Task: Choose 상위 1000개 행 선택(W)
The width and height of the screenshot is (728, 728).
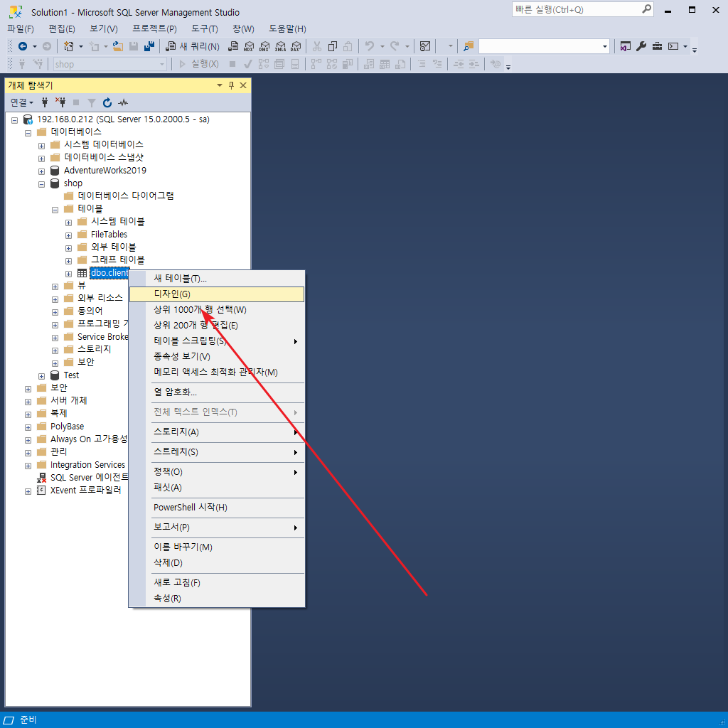Action: [217, 310]
